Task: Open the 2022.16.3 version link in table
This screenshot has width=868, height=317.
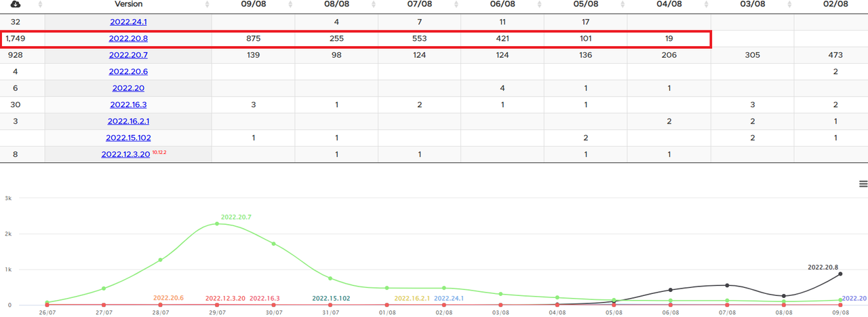Action: click(x=128, y=105)
